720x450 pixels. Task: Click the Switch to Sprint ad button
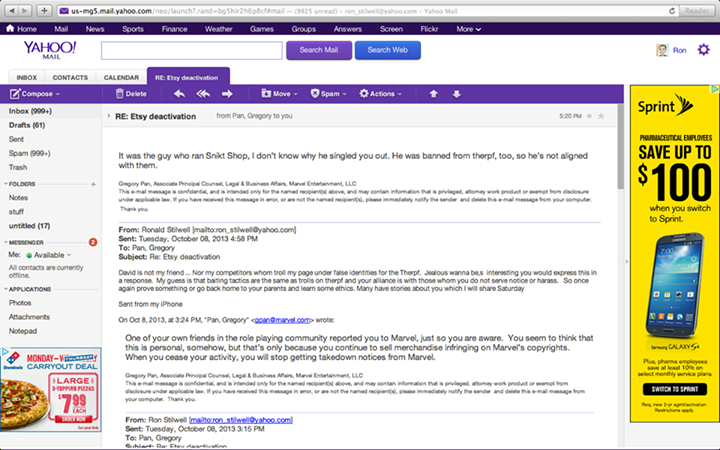(x=675, y=389)
